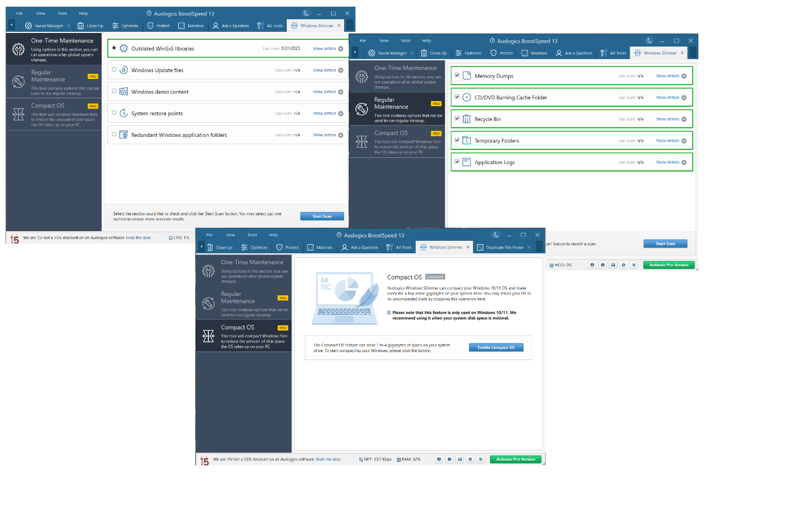This screenshot has width=812, height=531.
Task: Click the Temporary Folders row icon
Action: [x=467, y=140]
